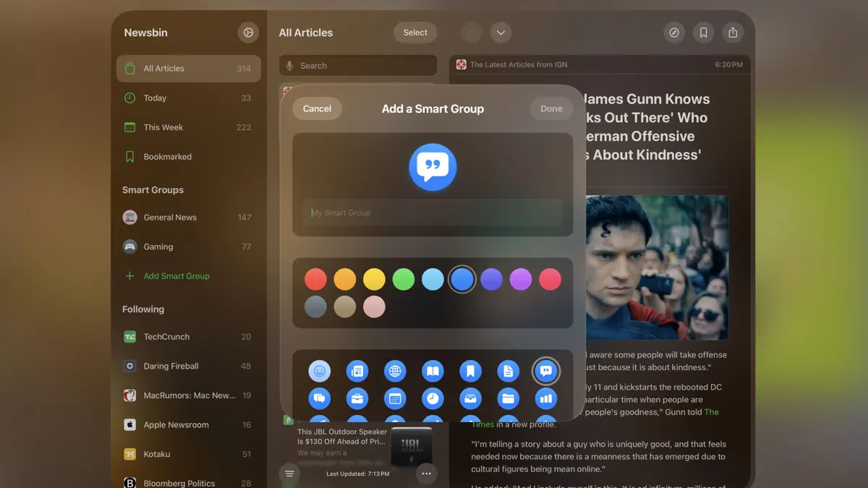Click the microphone icon in the search bar

point(289,65)
